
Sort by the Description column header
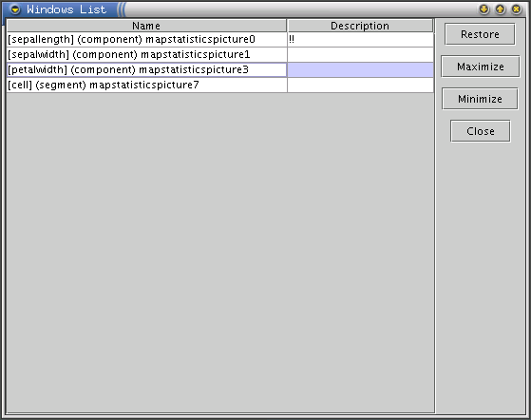coord(360,26)
